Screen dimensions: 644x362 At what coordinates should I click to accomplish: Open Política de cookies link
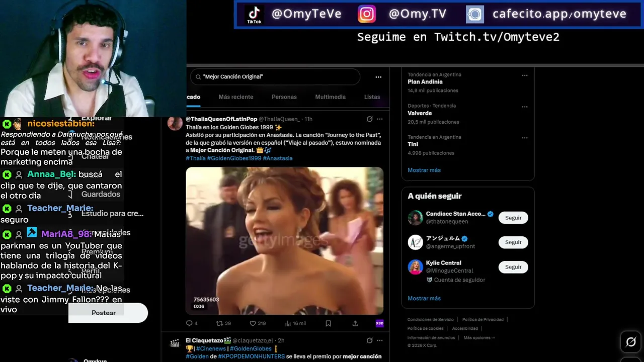pyautogui.click(x=426, y=329)
